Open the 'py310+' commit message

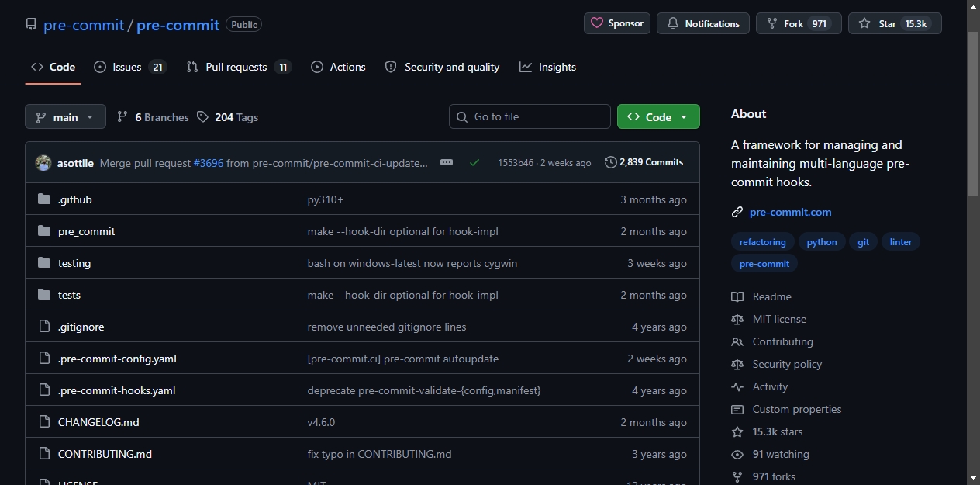coord(326,199)
